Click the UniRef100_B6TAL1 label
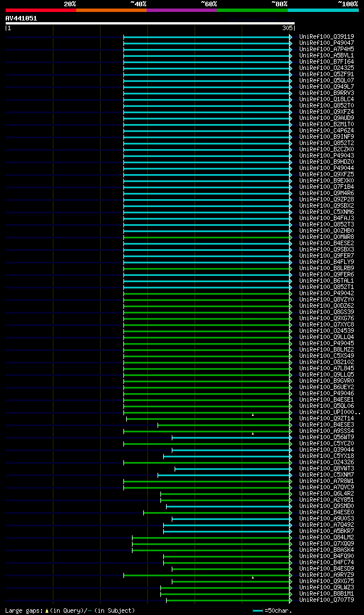This screenshot has height=615, width=364. click(x=326, y=281)
